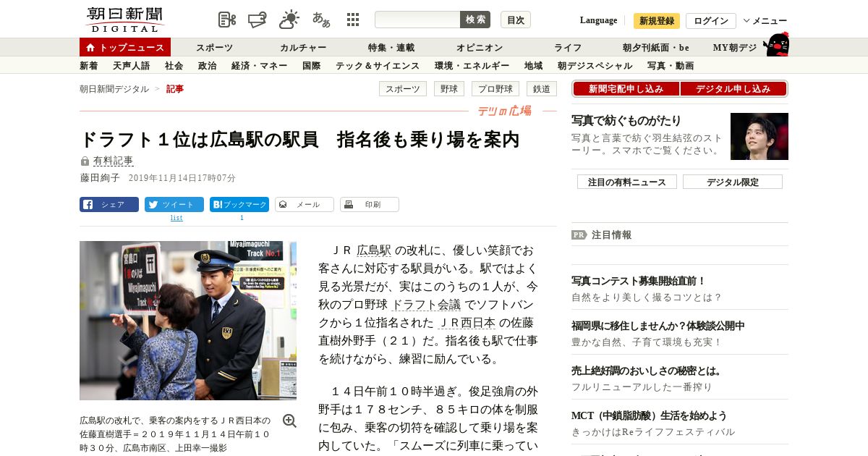The width and height of the screenshot is (868, 456).
Task: Select 社会 in the sub navigation
Action: 174,66
